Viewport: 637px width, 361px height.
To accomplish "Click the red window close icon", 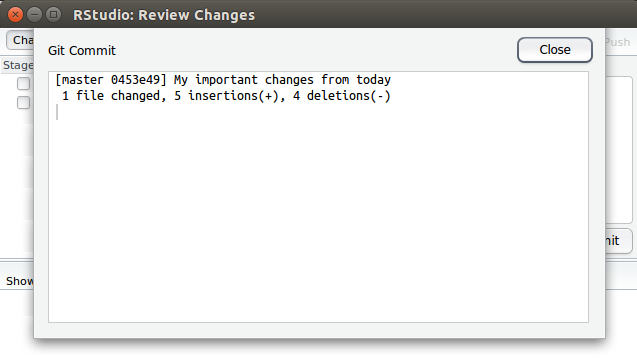I will pos(15,15).
